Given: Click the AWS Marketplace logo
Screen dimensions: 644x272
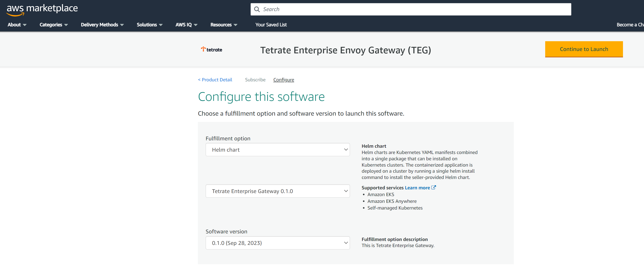Looking at the screenshot, I should (42, 10).
